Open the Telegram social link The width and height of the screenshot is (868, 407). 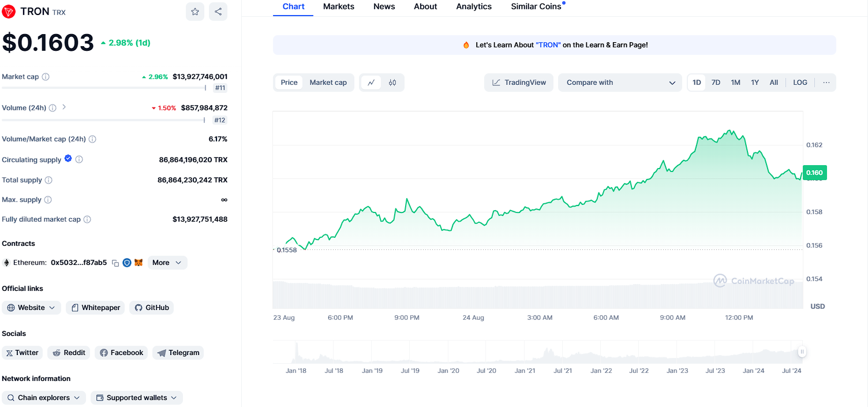(x=178, y=353)
